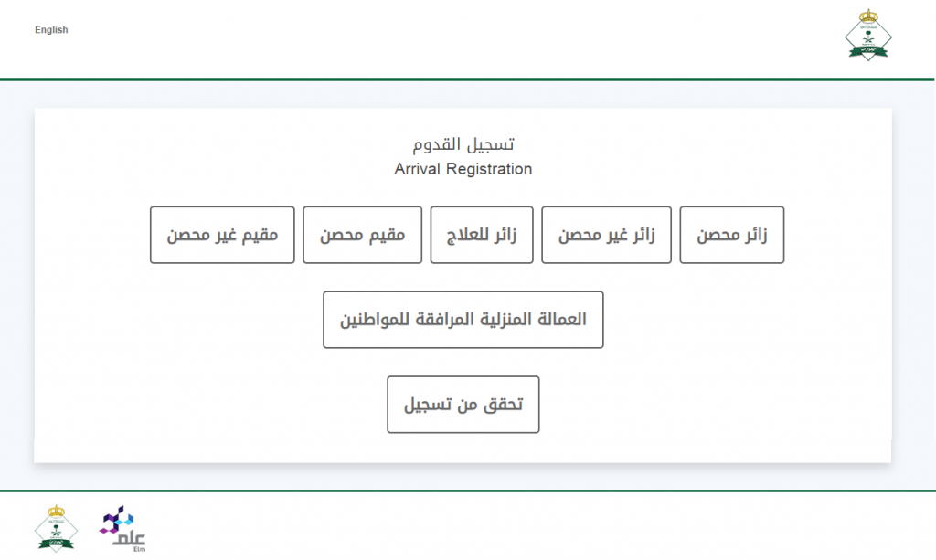The height and width of the screenshot is (560, 936).
Task: Open العمالة المنزلية المرافقة للمواطنين registration
Action: coord(463,320)
